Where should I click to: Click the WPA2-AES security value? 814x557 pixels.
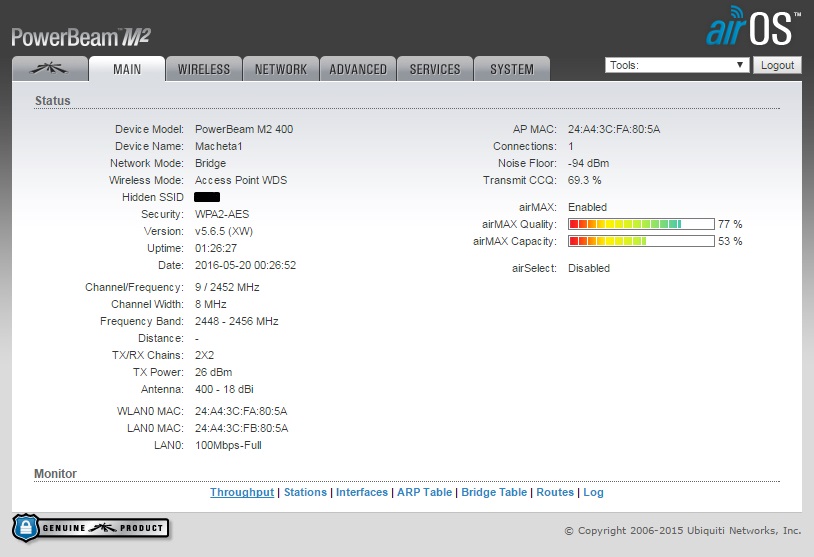click(222, 214)
